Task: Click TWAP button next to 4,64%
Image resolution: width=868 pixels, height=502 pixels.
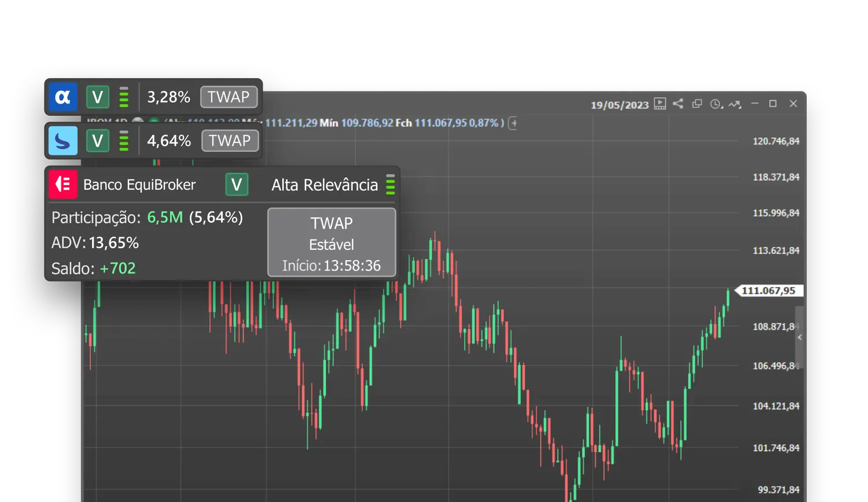Action: coord(229,141)
